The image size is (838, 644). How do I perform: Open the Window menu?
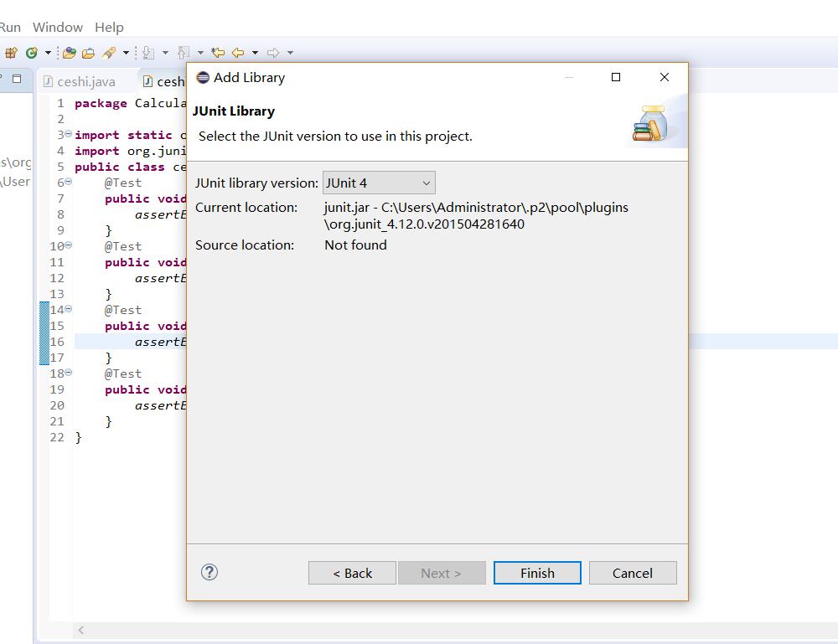point(58,28)
